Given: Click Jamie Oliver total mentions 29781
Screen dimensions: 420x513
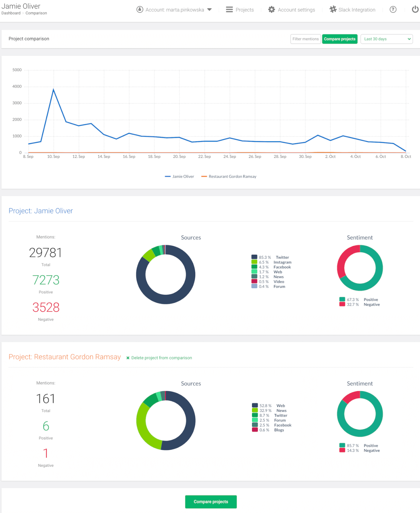Looking at the screenshot, I should tap(46, 252).
